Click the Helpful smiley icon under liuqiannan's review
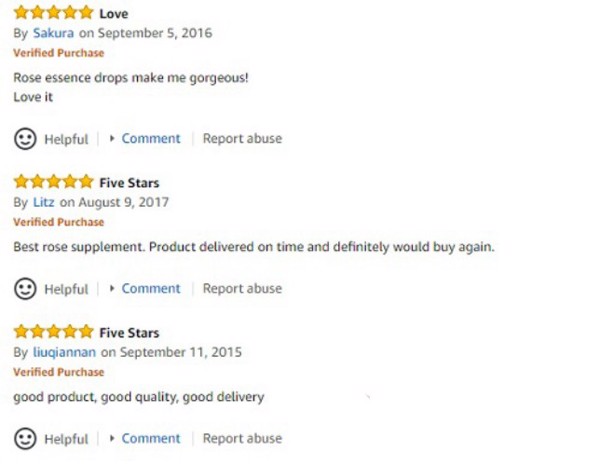Screen dimensions: 600x466 (25, 438)
